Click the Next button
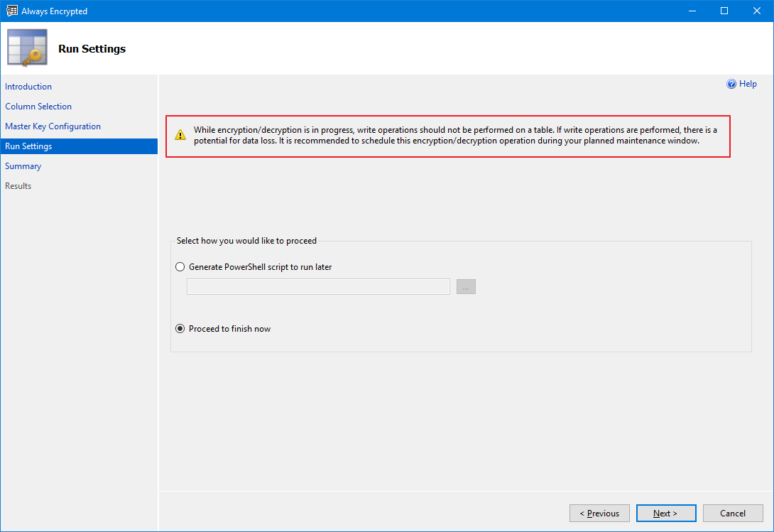This screenshot has height=532, width=774. (665, 514)
